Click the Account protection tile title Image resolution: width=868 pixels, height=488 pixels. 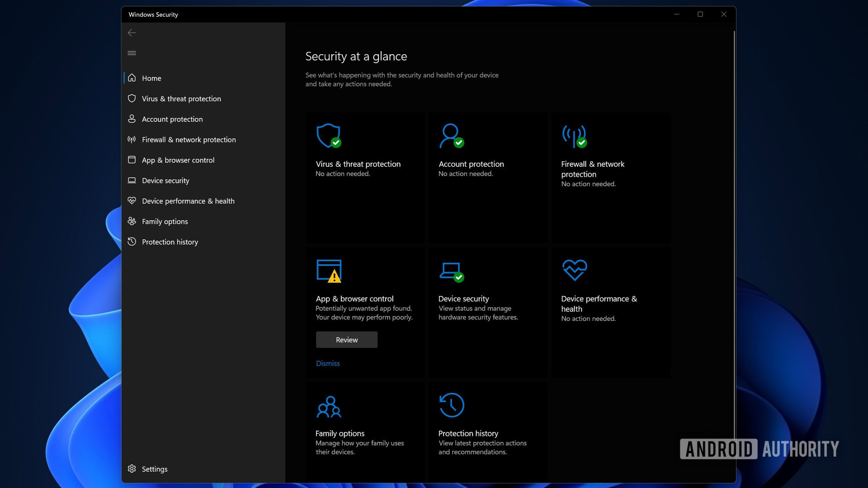coord(471,164)
